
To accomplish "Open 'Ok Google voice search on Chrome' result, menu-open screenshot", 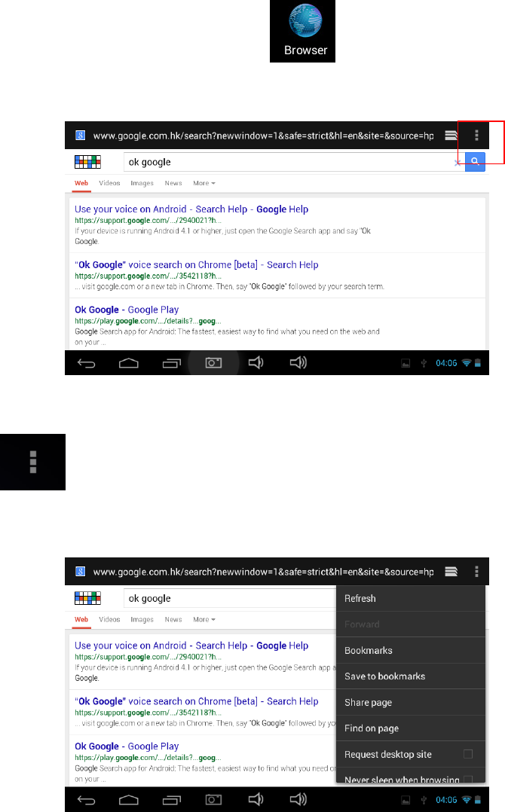I will [196, 701].
